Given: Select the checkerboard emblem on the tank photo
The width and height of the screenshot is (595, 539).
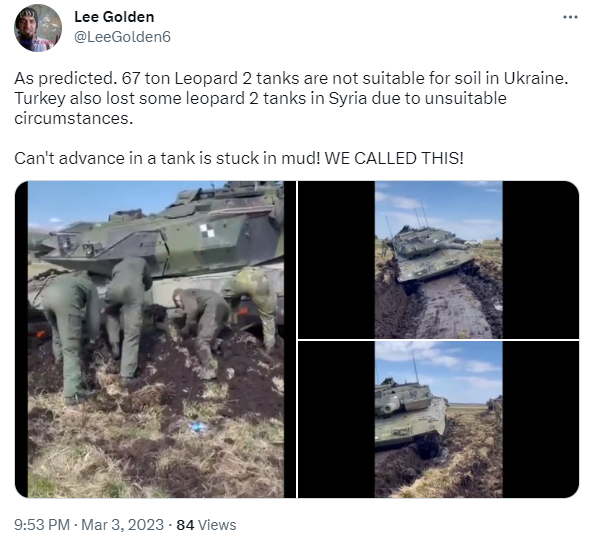Looking at the screenshot, I should [x=207, y=230].
